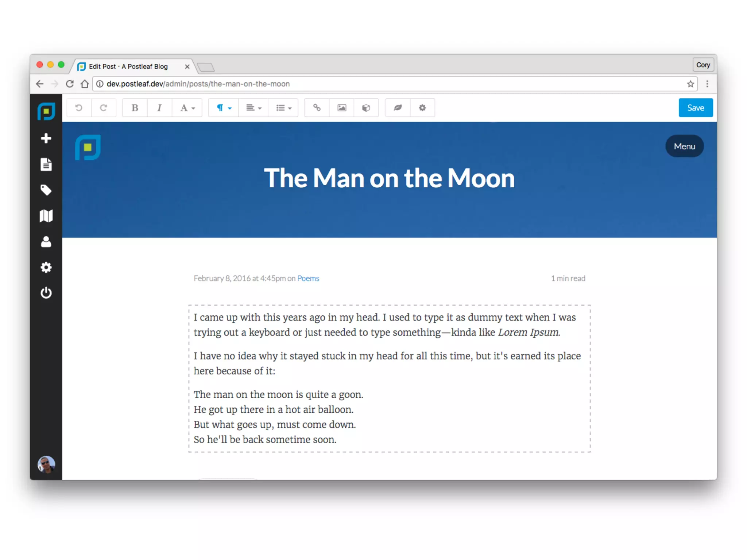747x560 pixels.
Task: Open the paragraph format dropdown
Action: [x=223, y=108]
